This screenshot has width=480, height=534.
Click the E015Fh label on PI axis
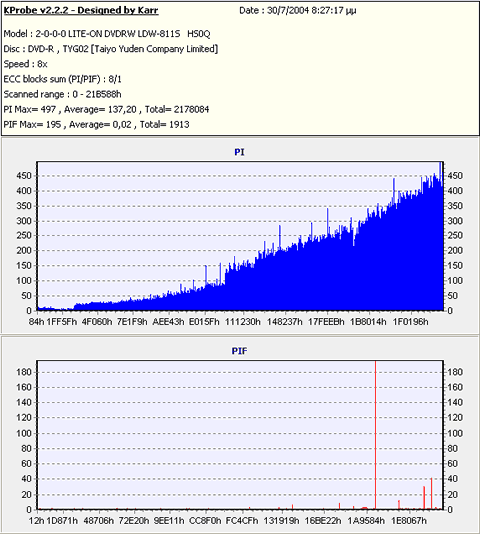(204, 321)
